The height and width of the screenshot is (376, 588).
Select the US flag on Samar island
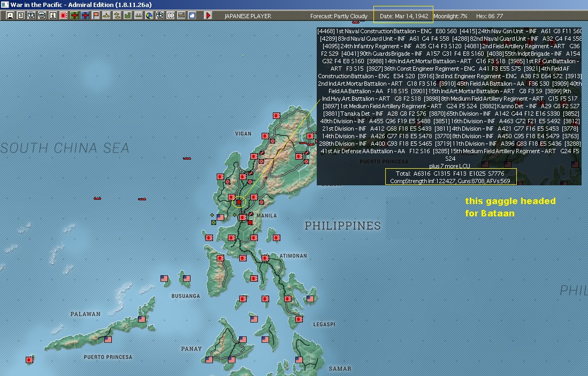pyautogui.click(x=299, y=360)
